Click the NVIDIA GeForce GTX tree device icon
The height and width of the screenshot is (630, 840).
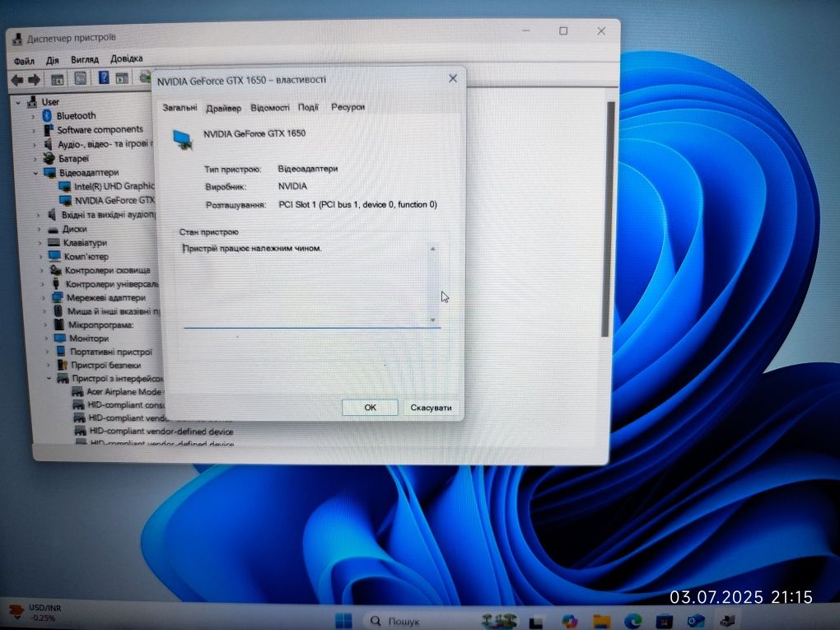click(66, 200)
